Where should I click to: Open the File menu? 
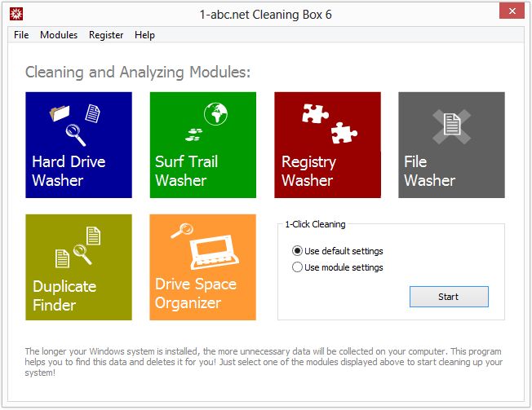(21, 35)
